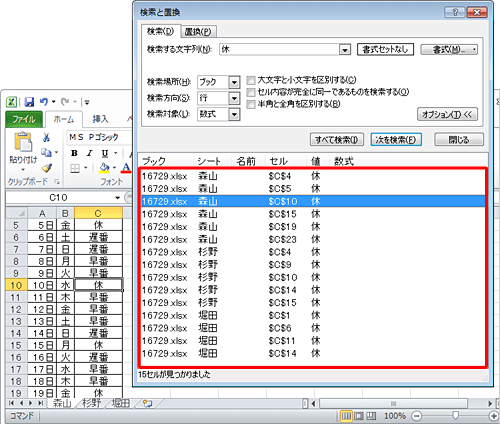Select result row 森山 $C$19
Viewport: 500px width, 424px height.
[313, 227]
